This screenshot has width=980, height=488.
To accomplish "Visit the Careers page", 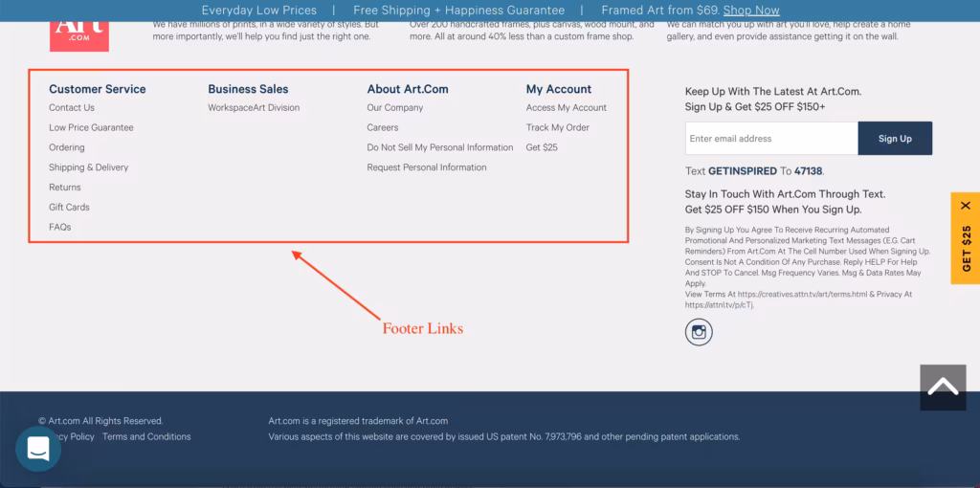I will [383, 127].
